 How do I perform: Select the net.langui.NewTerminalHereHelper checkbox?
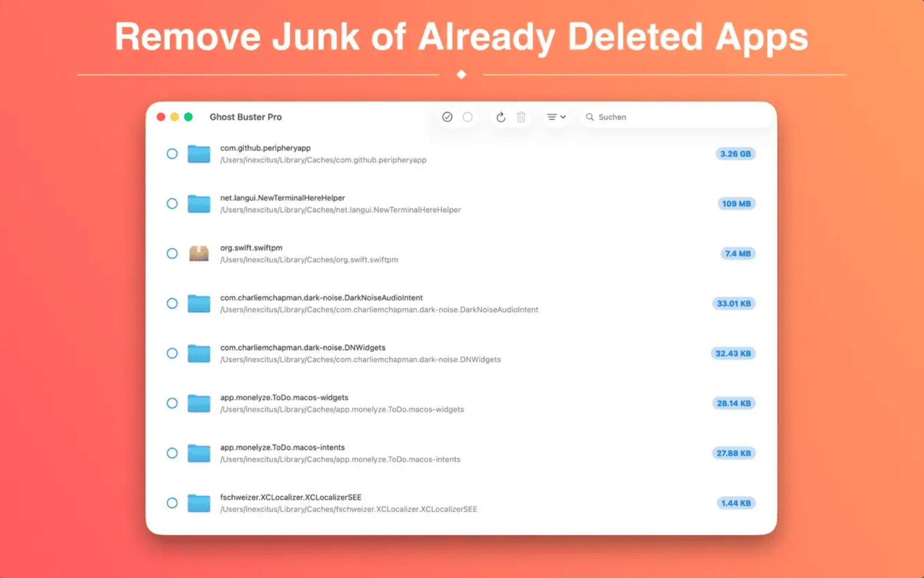[x=172, y=204]
